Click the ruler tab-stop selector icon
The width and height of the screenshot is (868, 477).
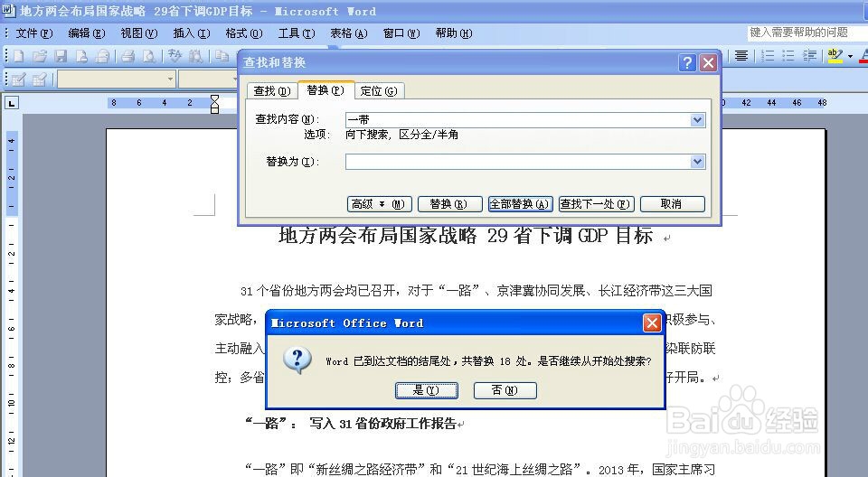tap(12, 102)
